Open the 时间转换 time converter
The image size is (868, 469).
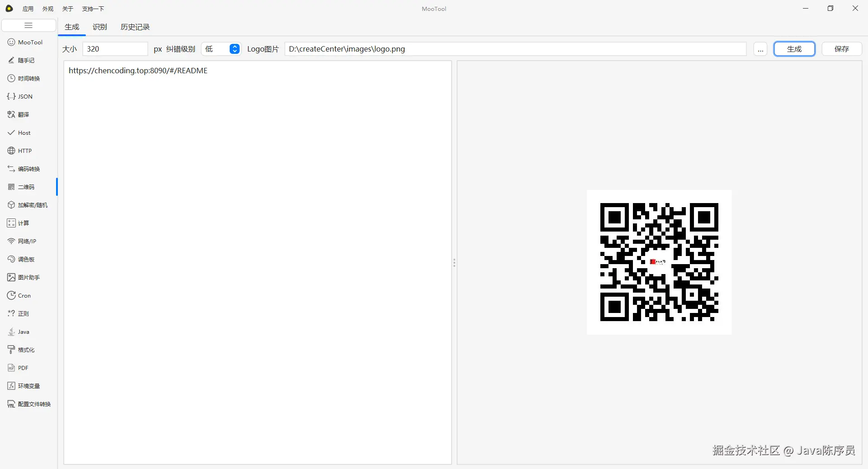point(29,78)
